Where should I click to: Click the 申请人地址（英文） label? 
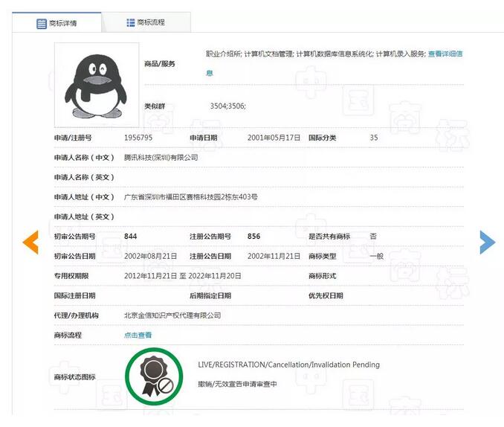pyautogui.click(x=84, y=216)
